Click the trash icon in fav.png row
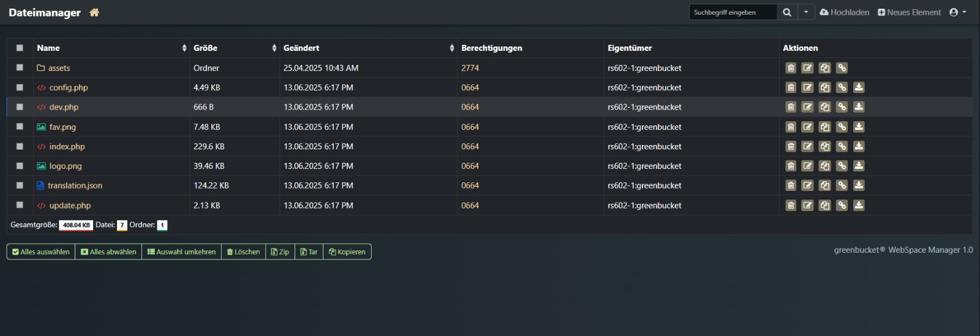The width and height of the screenshot is (980, 336). tap(791, 127)
